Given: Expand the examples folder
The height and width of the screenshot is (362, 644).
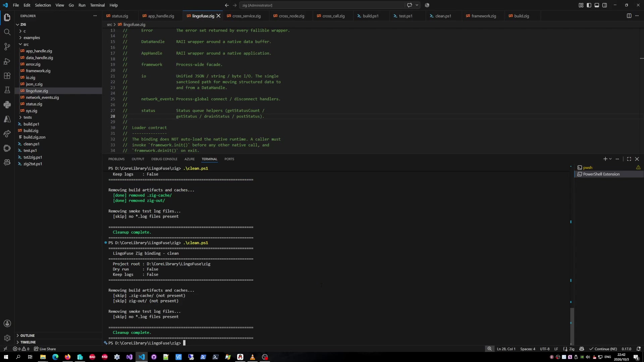Looking at the screenshot, I should [x=58, y=38].
